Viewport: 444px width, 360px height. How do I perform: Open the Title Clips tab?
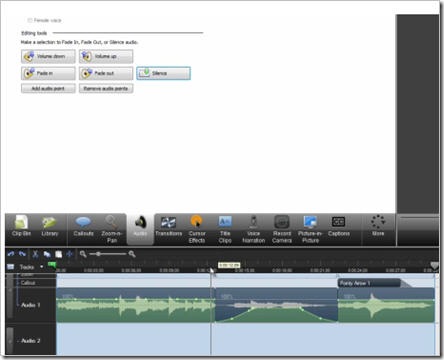225,230
